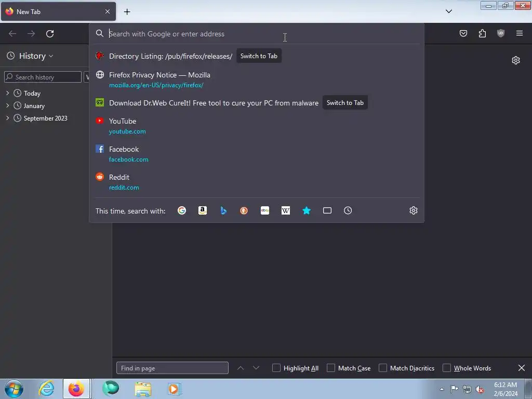Open search settings gear in dropdown
Screen dimensions: 532x399
(x=413, y=210)
